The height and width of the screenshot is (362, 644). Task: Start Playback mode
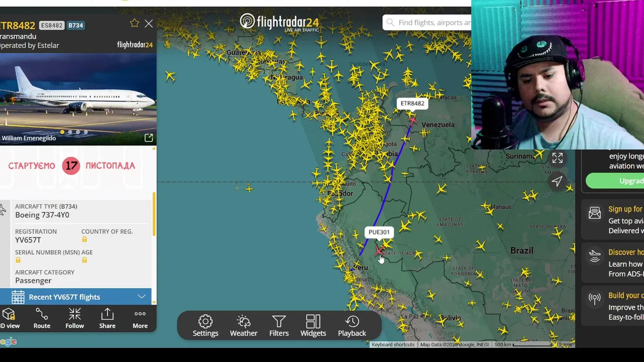pos(352,326)
